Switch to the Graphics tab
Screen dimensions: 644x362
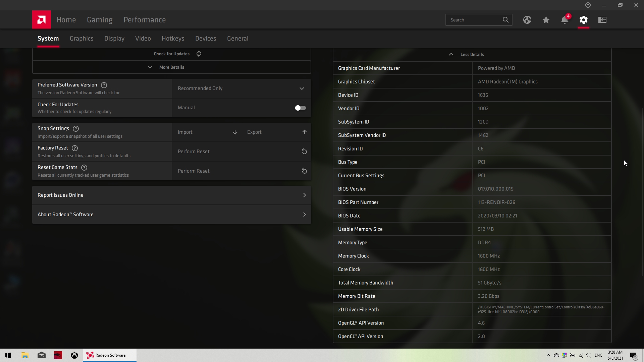click(82, 38)
